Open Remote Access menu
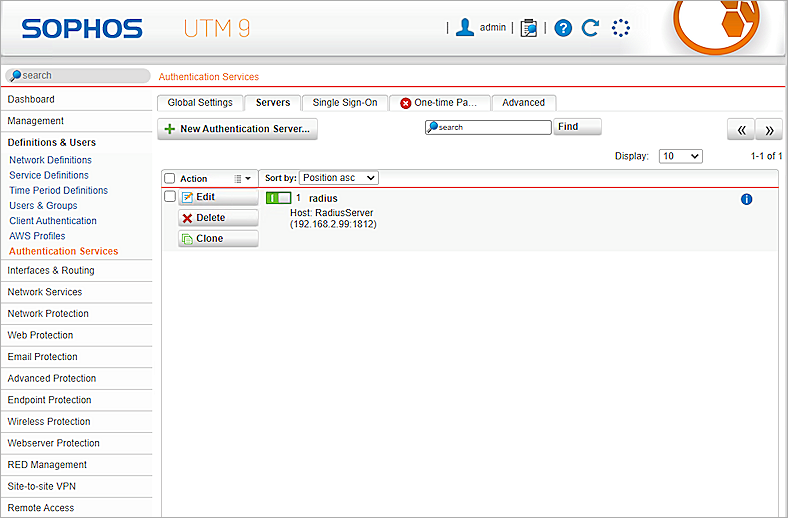Image resolution: width=788 pixels, height=518 pixels. [76, 508]
